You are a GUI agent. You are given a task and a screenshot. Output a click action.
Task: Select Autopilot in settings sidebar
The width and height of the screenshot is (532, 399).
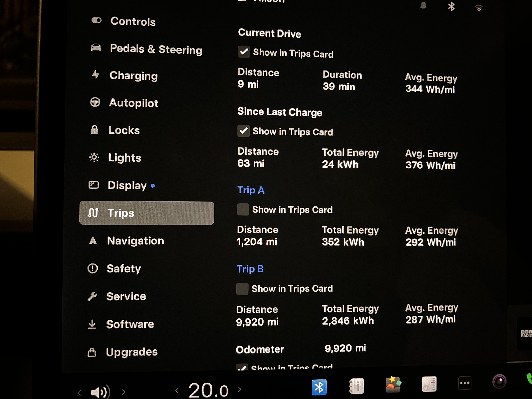(x=134, y=103)
